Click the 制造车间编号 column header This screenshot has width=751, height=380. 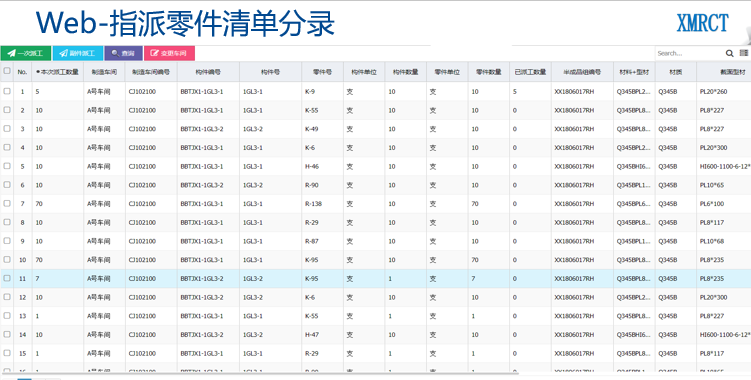[x=151, y=72]
